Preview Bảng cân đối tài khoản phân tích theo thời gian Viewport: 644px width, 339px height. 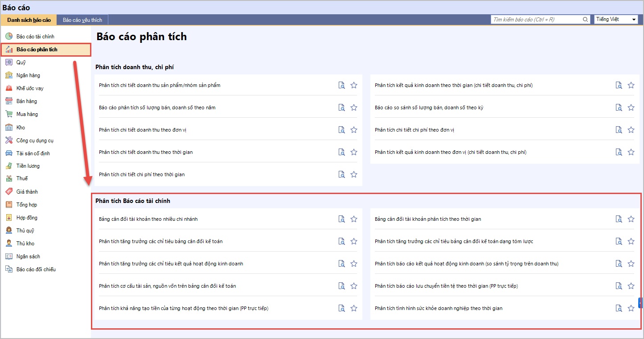(619, 219)
